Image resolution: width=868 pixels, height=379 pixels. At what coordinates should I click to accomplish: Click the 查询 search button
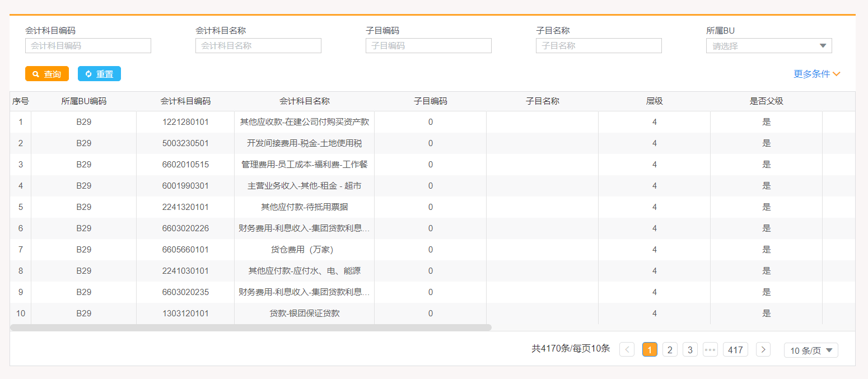tap(47, 74)
